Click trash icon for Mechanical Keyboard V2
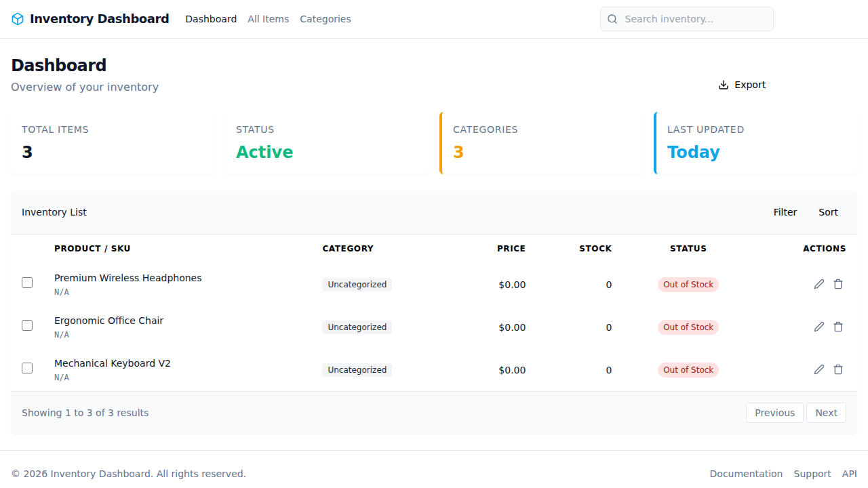Viewport: 868px width, 488px height. pos(838,369)
